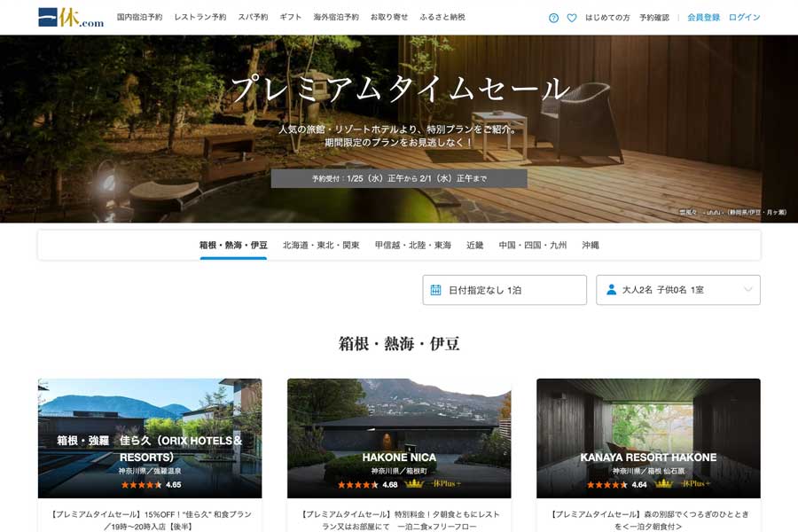Click the 佳ら久 15%OFF 和食プラン description
798x532 pixels.
[x=150, y=520]
